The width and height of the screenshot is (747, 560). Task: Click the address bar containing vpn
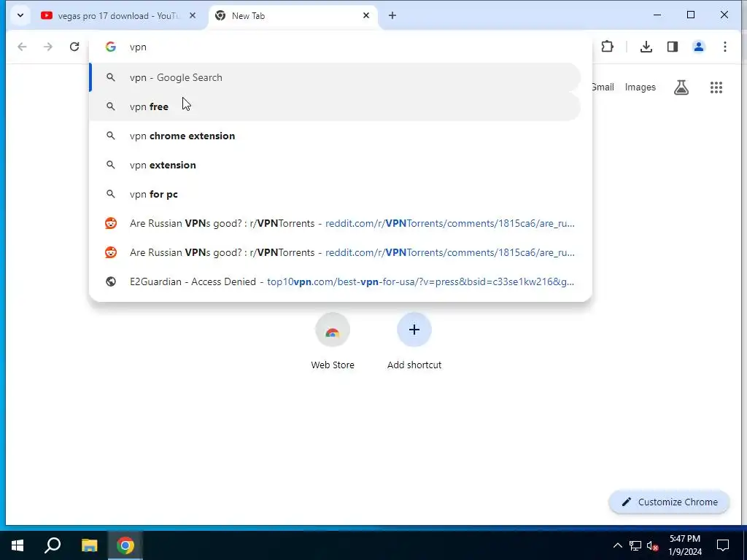[x=340, y=47]
